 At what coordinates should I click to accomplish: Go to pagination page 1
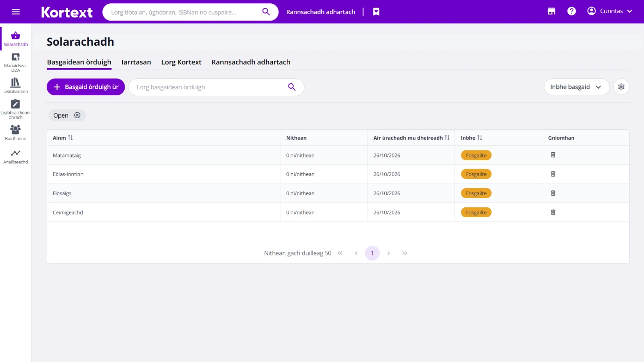tap(372, 253)
